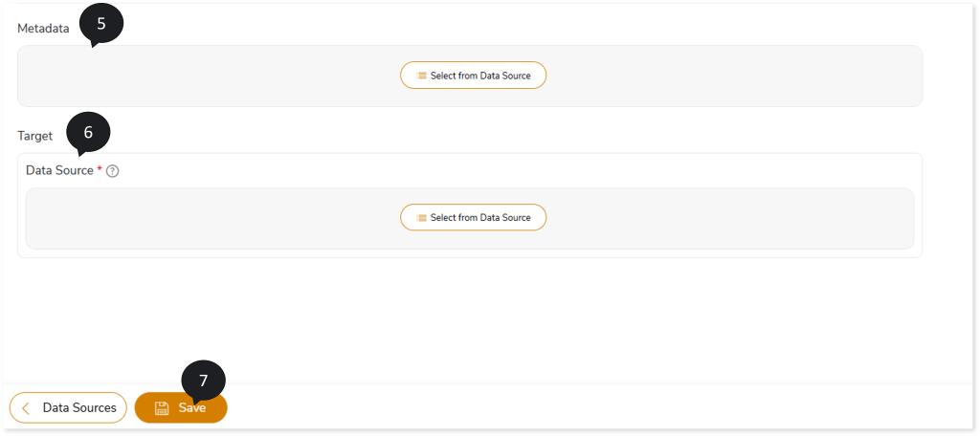Click the "Save" text on the orange button

pos(191,408)
